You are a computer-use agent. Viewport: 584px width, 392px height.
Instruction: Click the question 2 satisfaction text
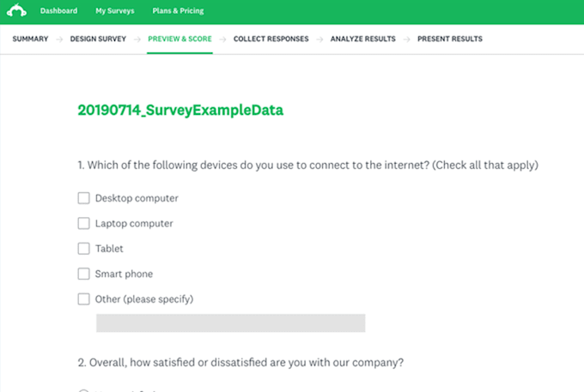pyautogui.click(x=240, y=362)
